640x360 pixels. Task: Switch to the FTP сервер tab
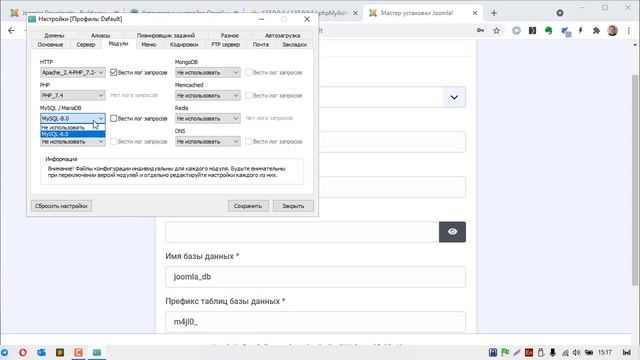click(226, 44)
